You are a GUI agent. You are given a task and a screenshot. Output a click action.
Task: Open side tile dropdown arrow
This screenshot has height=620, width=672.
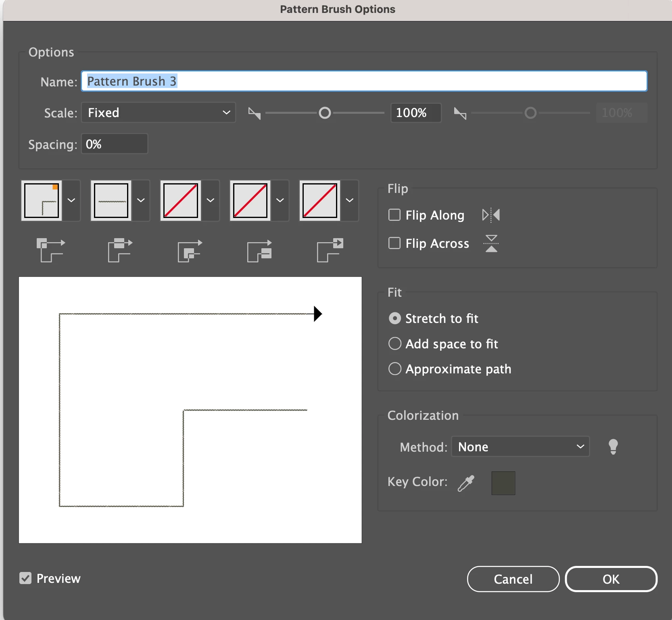[141, 201]
